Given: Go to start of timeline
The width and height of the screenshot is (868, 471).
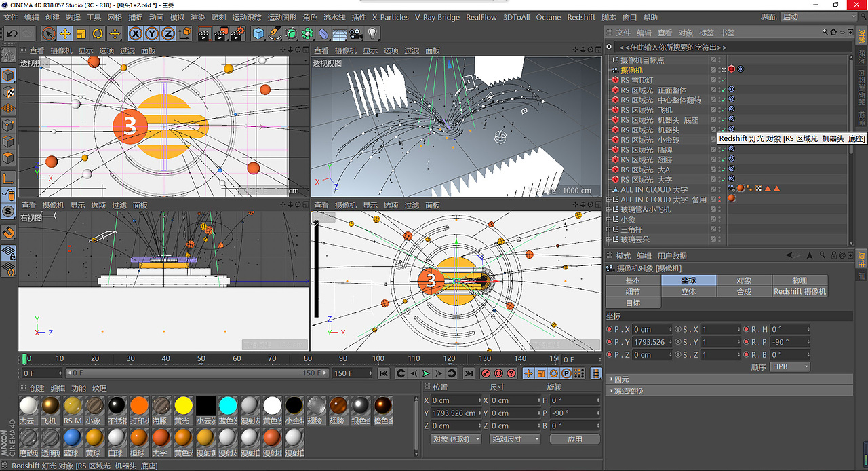Looking at the screenshot, I should 384,373.
